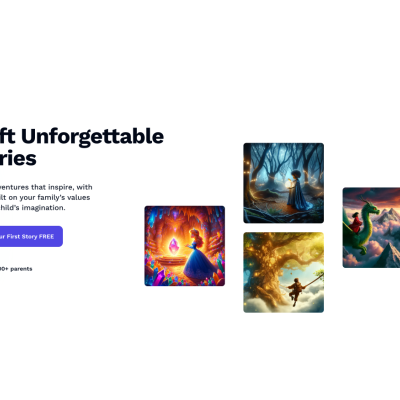Click the green dragon's head
The height and width of the screenshot is (400, 400).
(371, 207)
